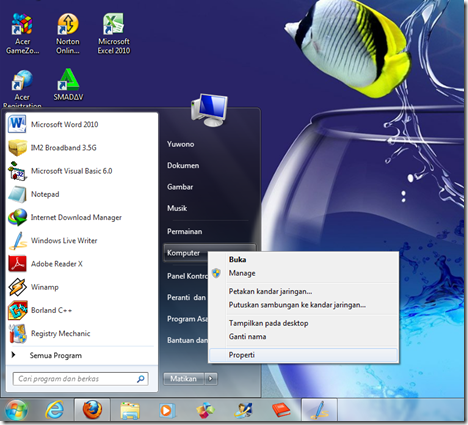Click the Microsoft Word 2010 label
Viewport: 468px width, 425px height.
coord(64,124)
